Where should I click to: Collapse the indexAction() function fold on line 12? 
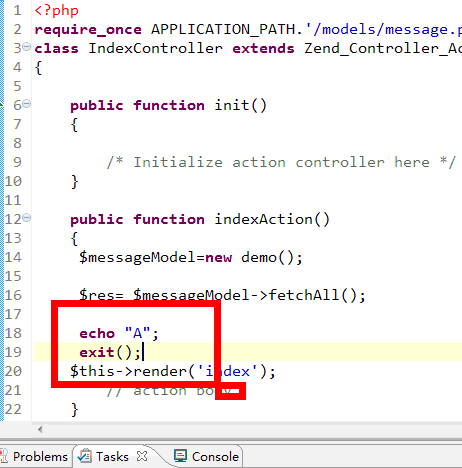27,218
